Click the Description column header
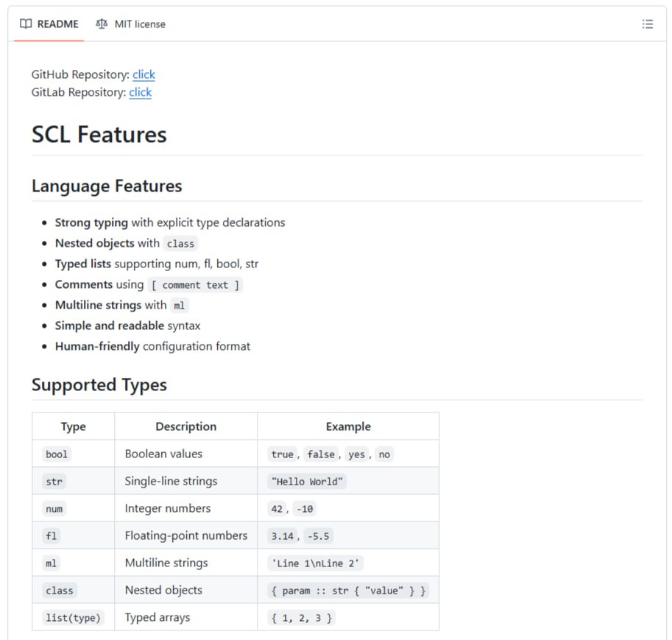This screenshot has width=672, height=640. pyautogui.click(x=185, y=426)
